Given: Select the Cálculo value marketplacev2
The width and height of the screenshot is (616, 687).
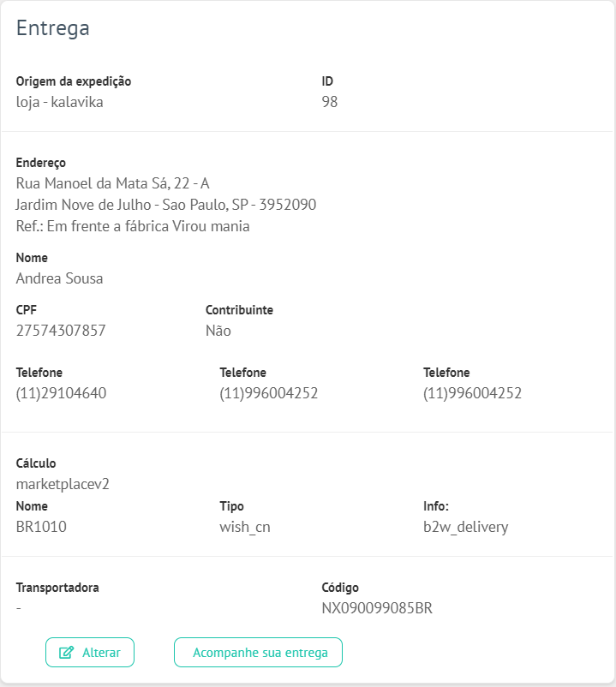Looking at the screenshot, I should point(63,484).
